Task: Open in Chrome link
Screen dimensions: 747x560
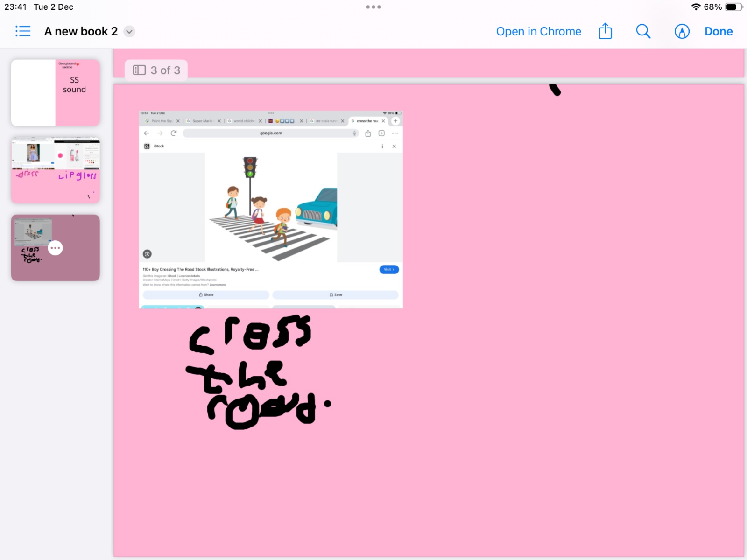Action: pos(538,31)
